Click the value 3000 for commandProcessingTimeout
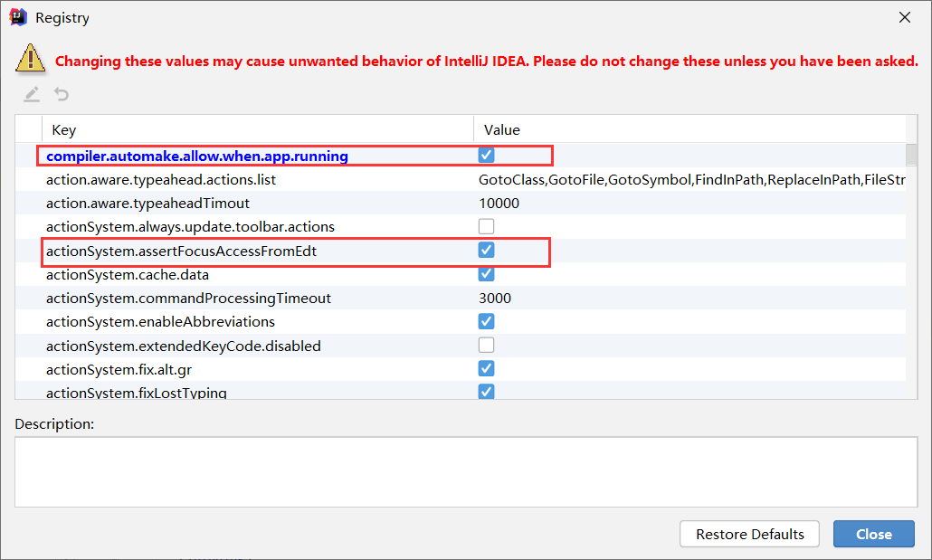Viewport: 932px width, 560px height. [x=495, y=299]
